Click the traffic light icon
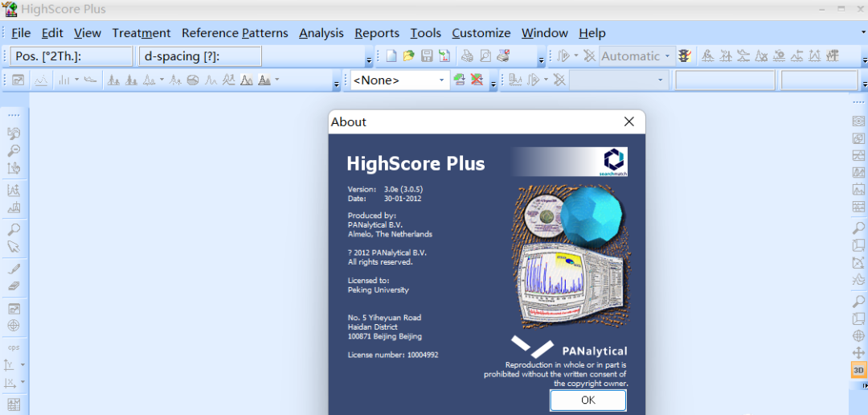This screenshot has width=868, height=415. click(x=686, y=56)
